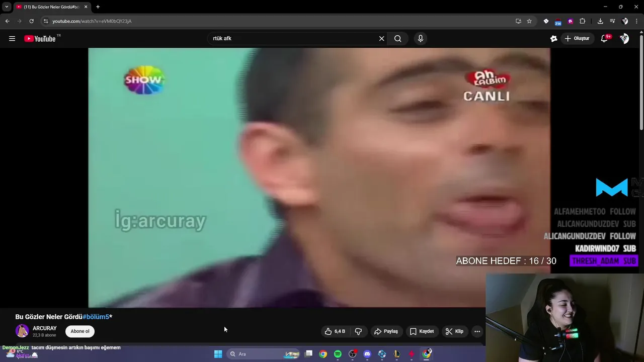The width and height of the screenshot is (644, 362).
Task: Open the YouTube Premium badge icon beside Oluştur
Action: pos(553,39)
